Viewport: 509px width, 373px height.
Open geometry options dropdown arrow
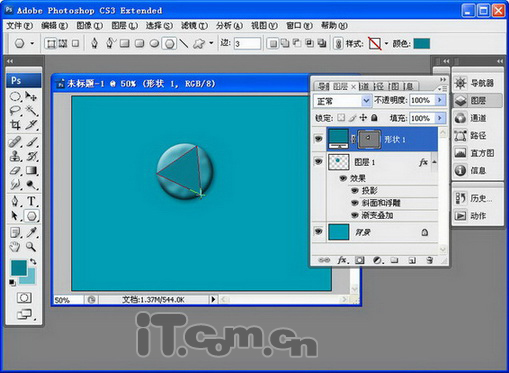pyautogui.click(x=211, y=43)
